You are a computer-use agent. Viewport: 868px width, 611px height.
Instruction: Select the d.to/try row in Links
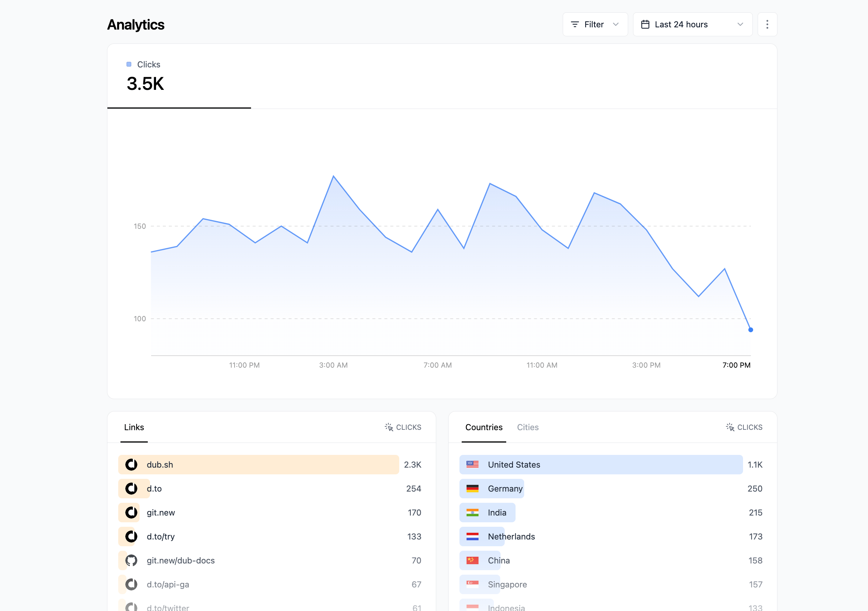pyautogui.click(x=265, y=536)
